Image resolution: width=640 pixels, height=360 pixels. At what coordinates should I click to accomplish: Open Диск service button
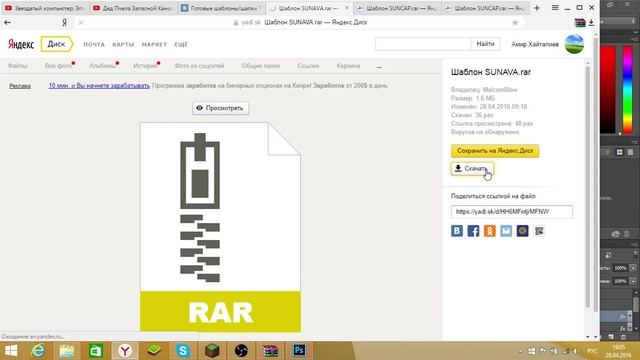point(57,44)
